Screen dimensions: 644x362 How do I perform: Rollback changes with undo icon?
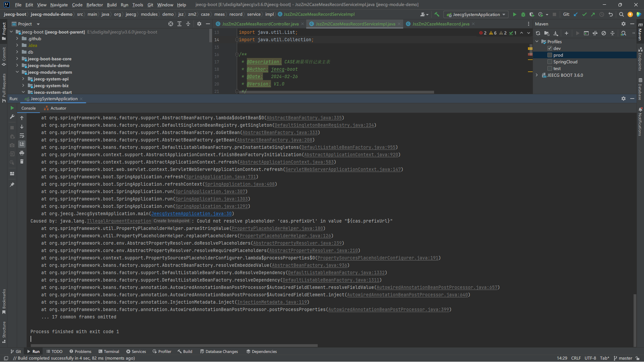(610, 14)
